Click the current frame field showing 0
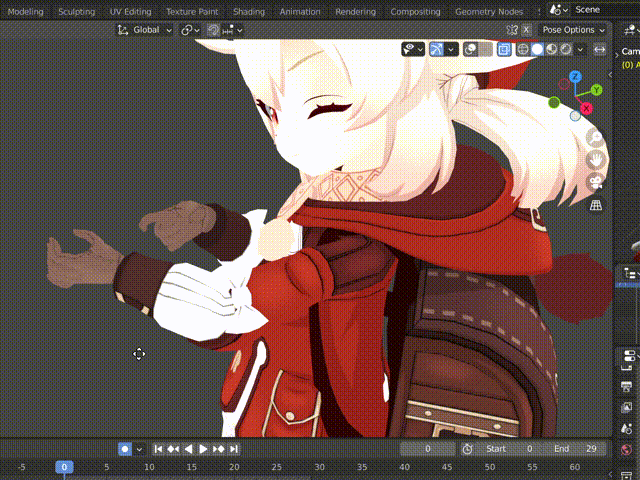The width and height of the screenshot is (640, 480). point(427,449)
